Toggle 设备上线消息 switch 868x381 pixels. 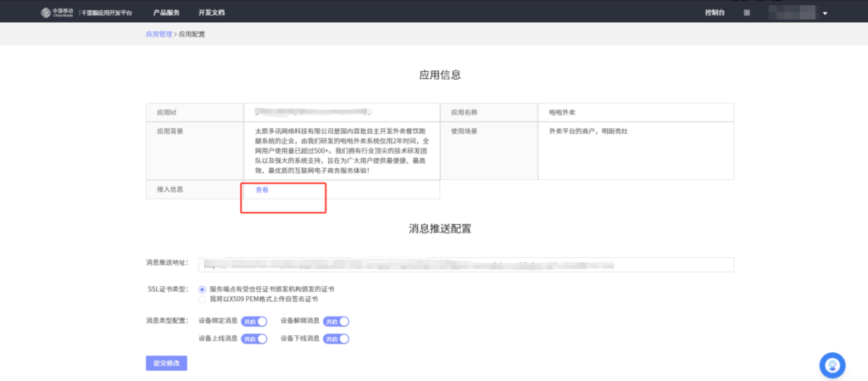pyautogui.click(x=254, y=339)
